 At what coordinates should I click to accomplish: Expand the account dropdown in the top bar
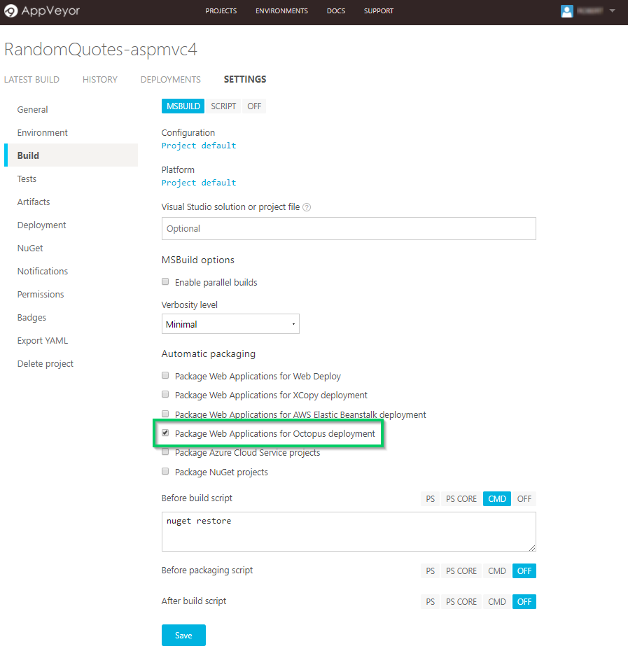point(612,11)
